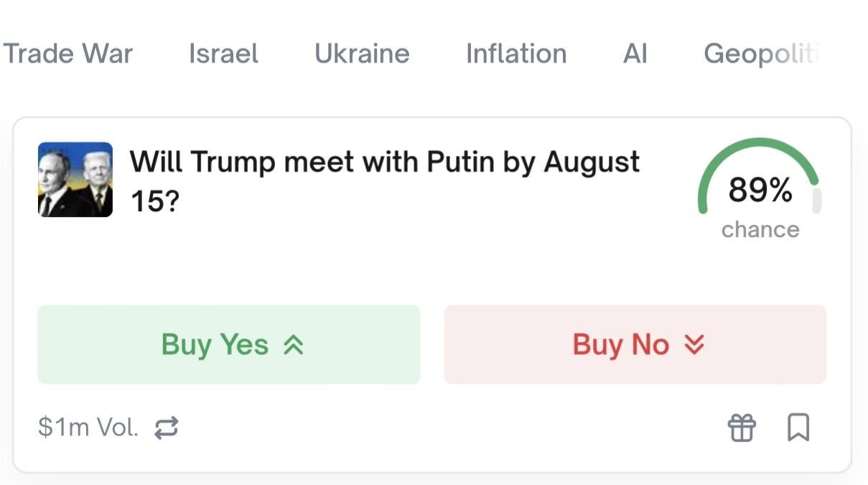Switch to the Israel tab
The image size is (868, 485).
click(x=223, y=54)
